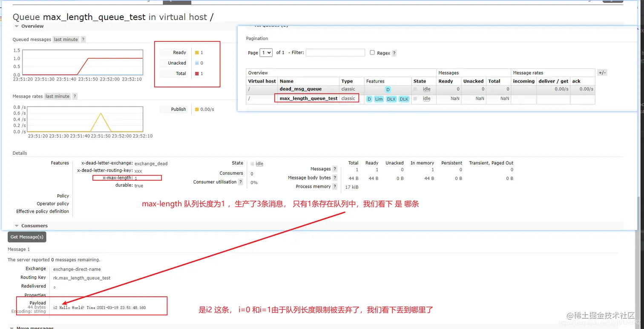
Task: Open dead_msg_queue queue link
Action: pyautogui.click(x=300, y=89)
